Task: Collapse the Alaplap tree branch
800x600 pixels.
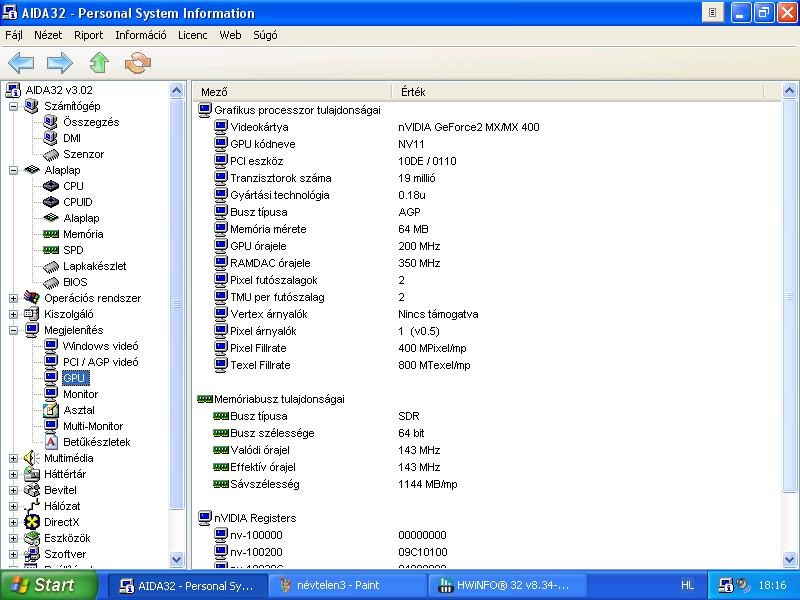Action: 14,170
